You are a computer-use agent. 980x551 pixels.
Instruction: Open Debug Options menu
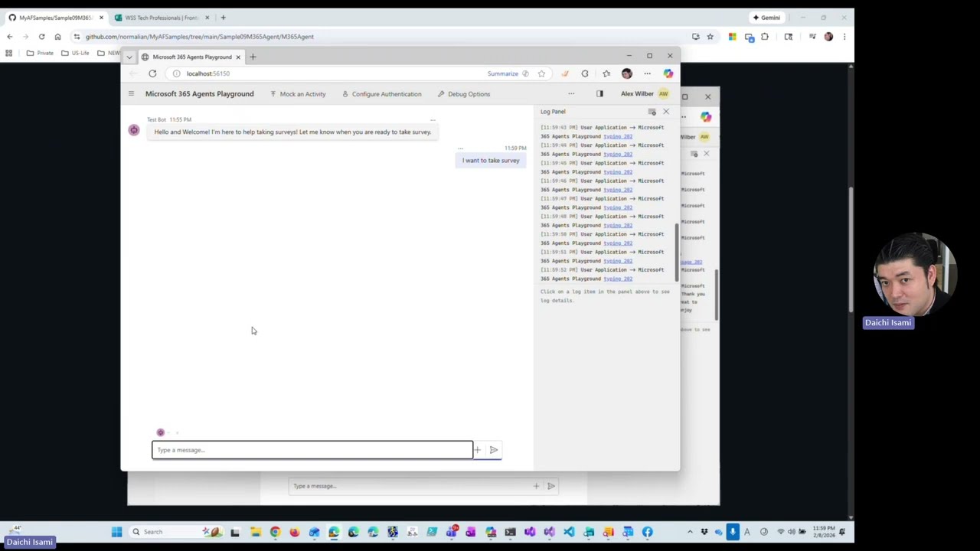pyautogui.click(x=464, y=94)
